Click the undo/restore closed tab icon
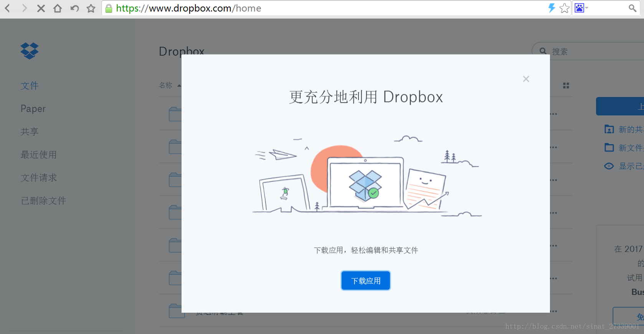The width and height of the screenshot is (644, 334). tap(74, 8)
